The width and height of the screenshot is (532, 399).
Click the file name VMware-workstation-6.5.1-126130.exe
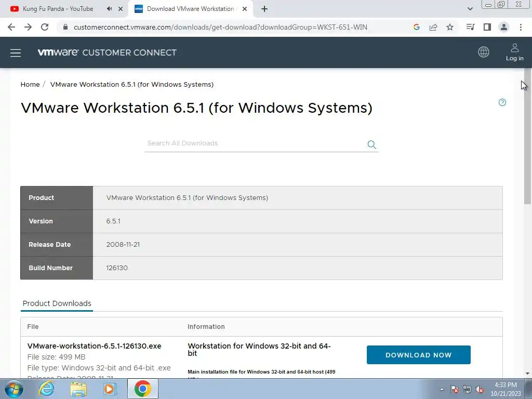(x=95, y=346)
